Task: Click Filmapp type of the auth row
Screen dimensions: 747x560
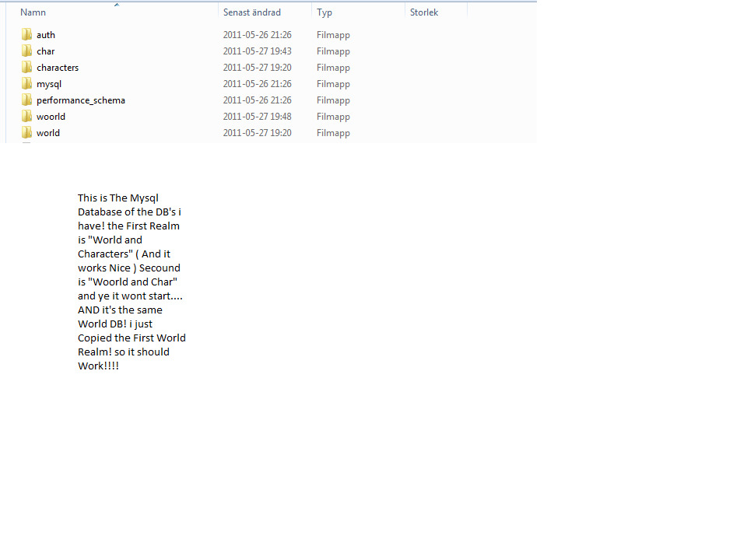Action: [x=334, y=35]
